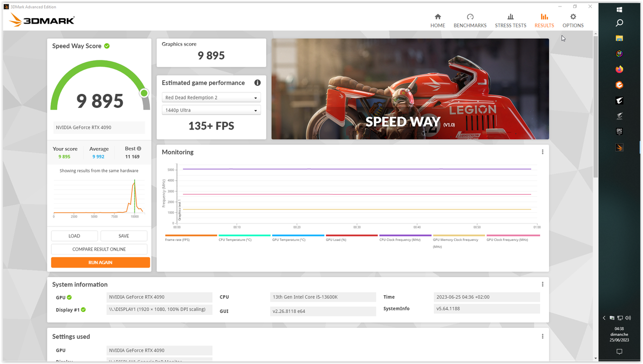643x364 pixels.
Task: Click the 13th Gen Intel Core i5-13600K field
Action: [323, 297]
